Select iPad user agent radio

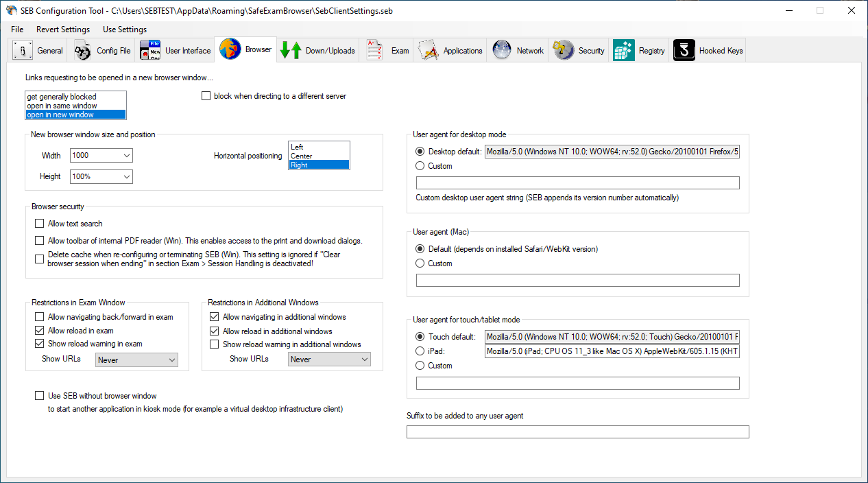420,351
